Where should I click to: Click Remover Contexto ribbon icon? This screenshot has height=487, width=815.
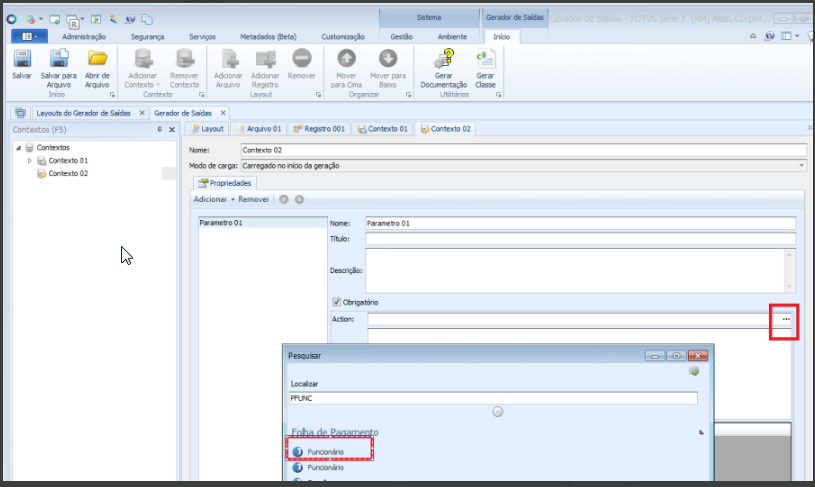184,59
